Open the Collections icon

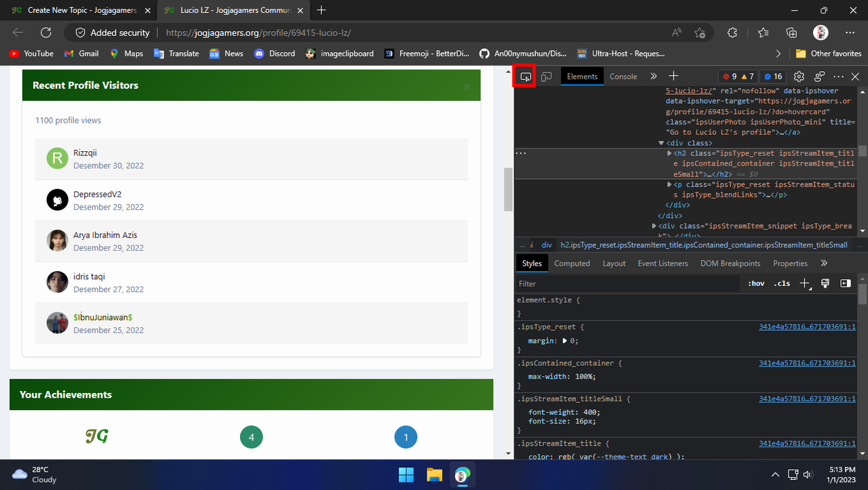click(791, 33)
